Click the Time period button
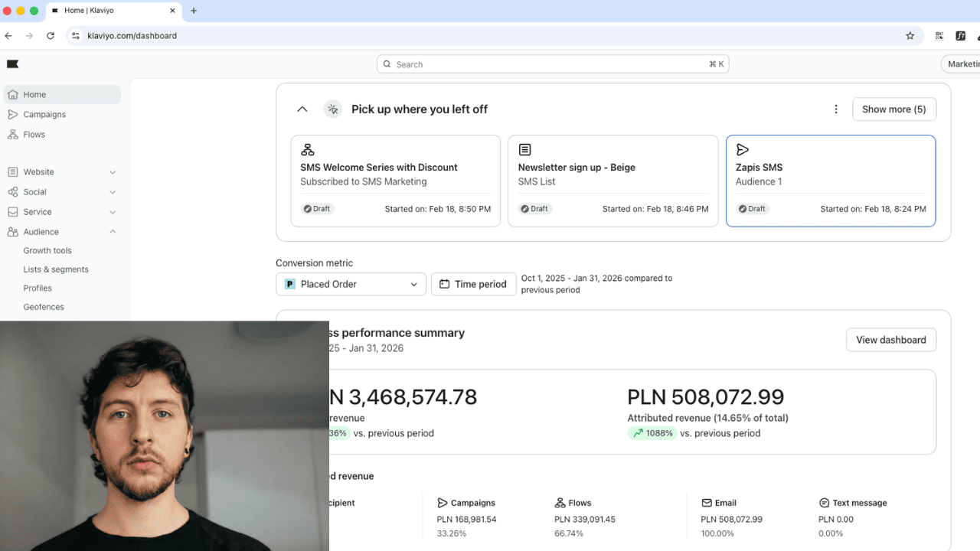Screen dimensions: 980x551 pyautogui.click(x=473, y=284)
